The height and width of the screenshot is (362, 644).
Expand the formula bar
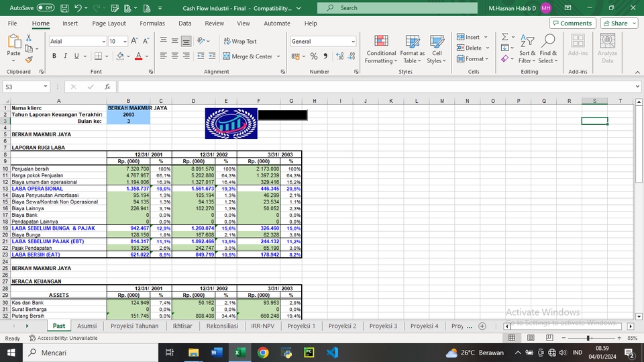637,87
